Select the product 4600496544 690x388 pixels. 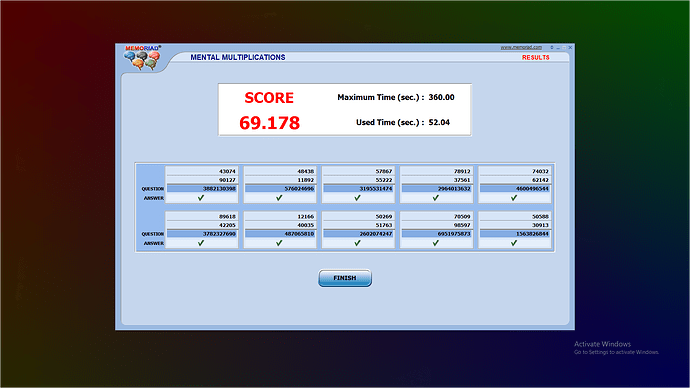(x=532, y=188)
